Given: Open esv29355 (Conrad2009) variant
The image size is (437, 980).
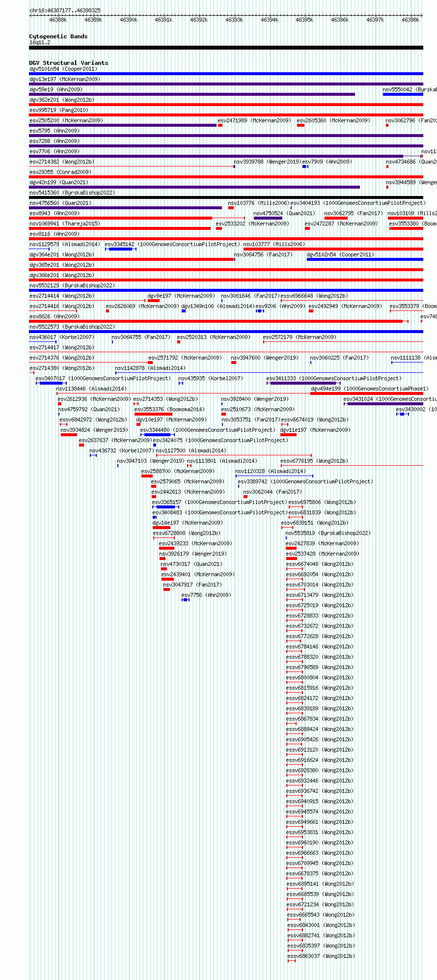Looking at the screenshot, I should point(60,172).
